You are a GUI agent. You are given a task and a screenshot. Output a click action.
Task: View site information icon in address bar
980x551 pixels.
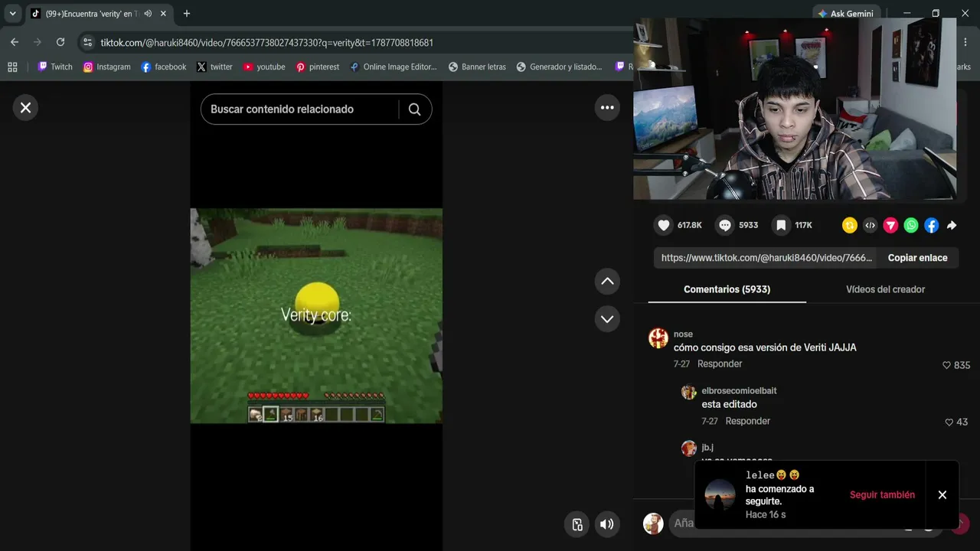click(x=87, y=43)
